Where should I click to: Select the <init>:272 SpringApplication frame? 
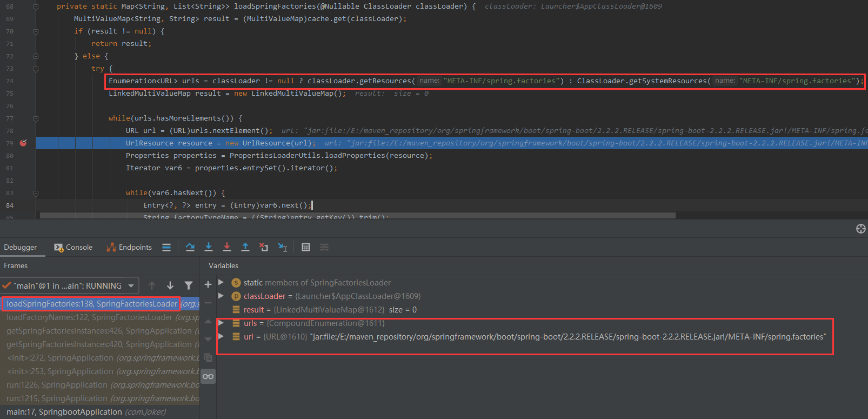click(x=101, y=358)
